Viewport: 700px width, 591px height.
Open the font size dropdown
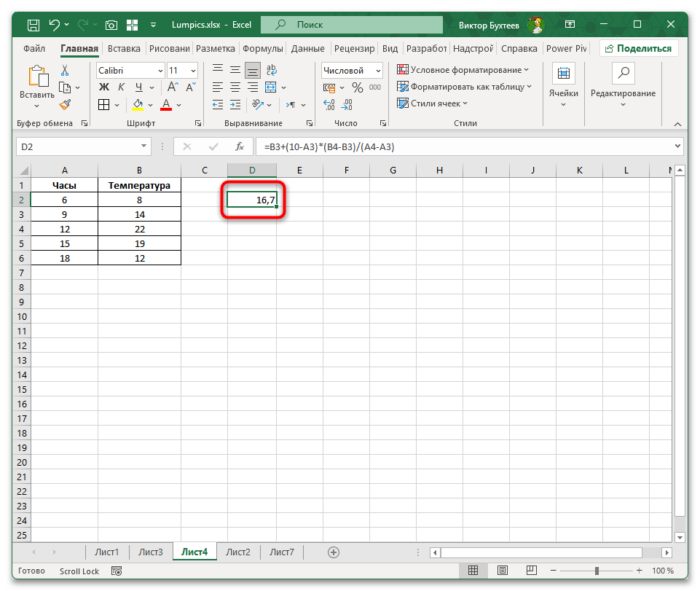[x=193, y=71]
